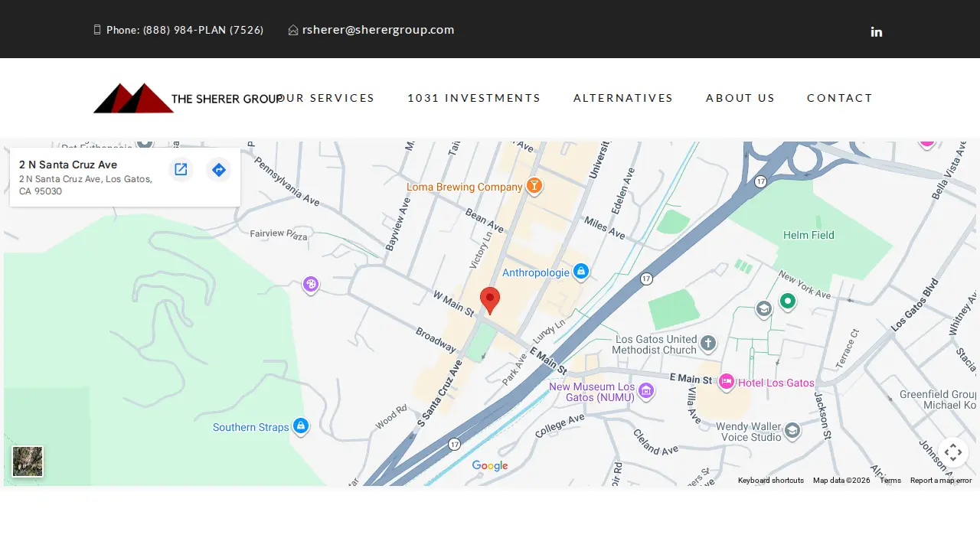The height and width of the screenshot is (551, 980).
Task: Open Our Services menu
Action: [326, 98]
